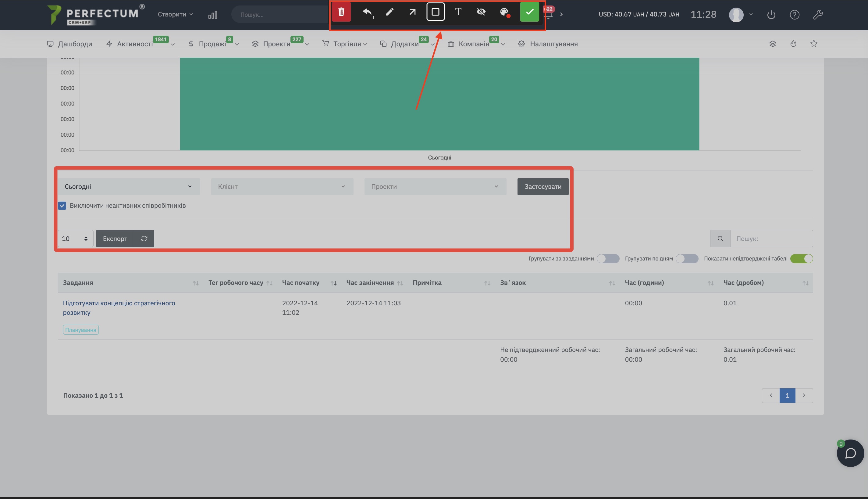Select the arrow annotation tool
Image resolution: width=868 pixels, height=499 pixels.
412,12
